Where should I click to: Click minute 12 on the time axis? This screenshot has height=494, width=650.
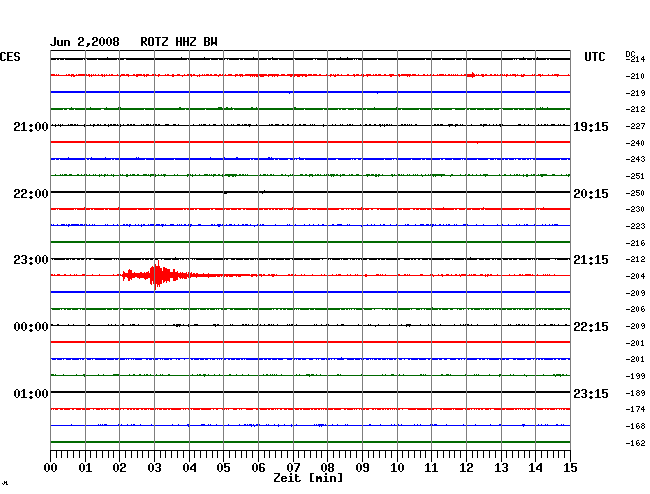click(466, 468)
